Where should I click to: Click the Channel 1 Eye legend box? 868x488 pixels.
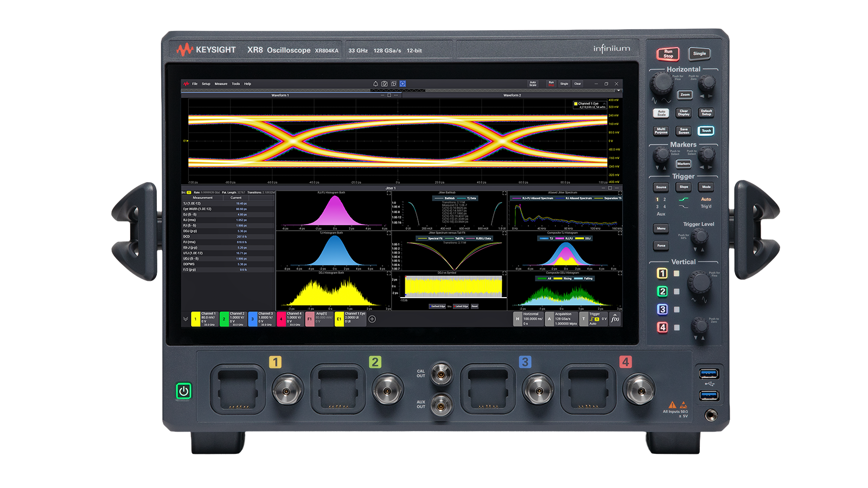[589, 105]
